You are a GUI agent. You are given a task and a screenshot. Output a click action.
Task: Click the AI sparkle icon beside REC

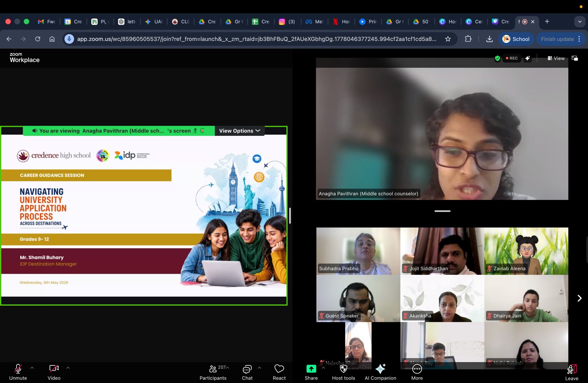tap(527, 58)
